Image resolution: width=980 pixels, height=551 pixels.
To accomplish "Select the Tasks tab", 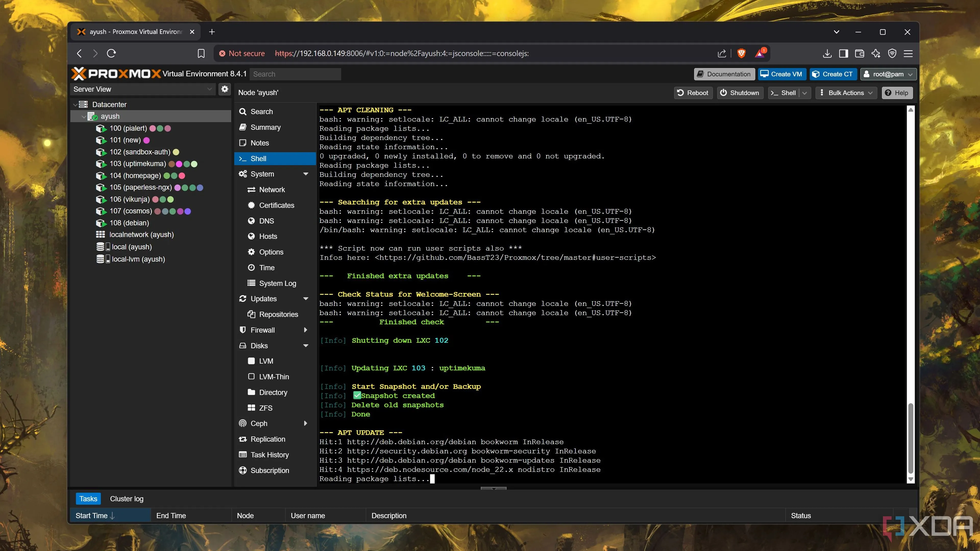I will 88,498.
